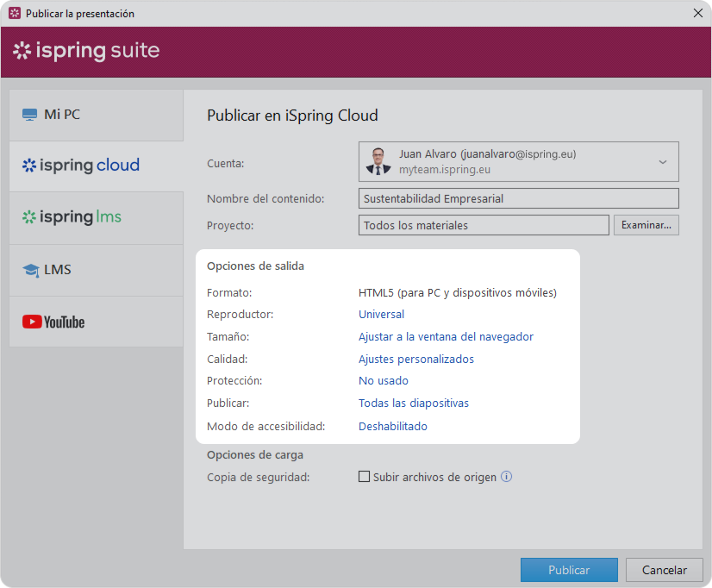Click the iSpring Cloud logo icon in sidebar
Screen dimensions: 712x588
(29, 166)
